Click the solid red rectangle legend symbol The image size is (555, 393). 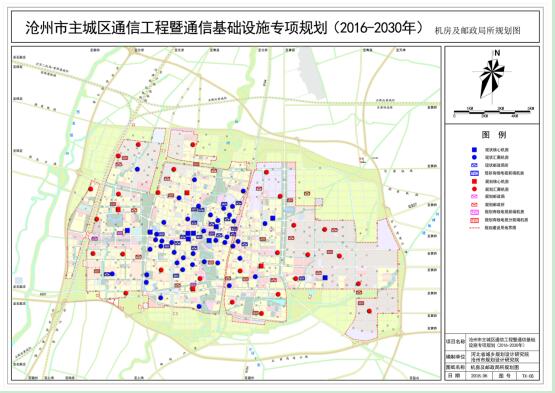tap(475, 220)
